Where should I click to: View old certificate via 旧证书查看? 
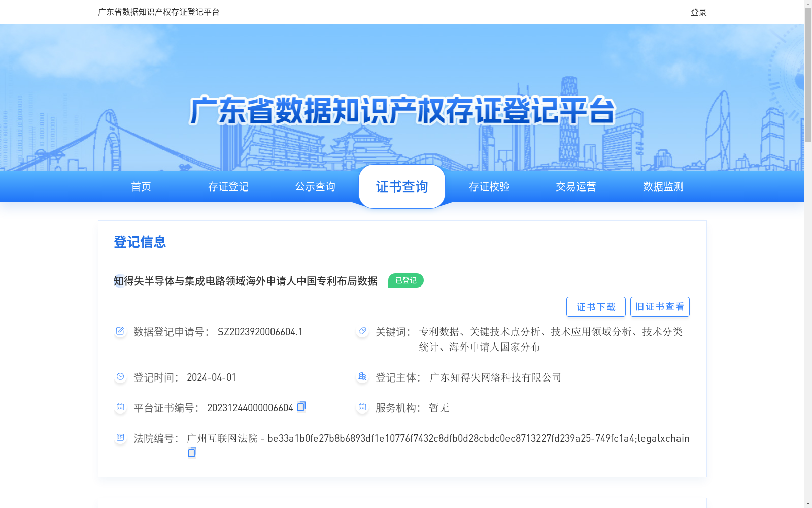coord(660,307)
